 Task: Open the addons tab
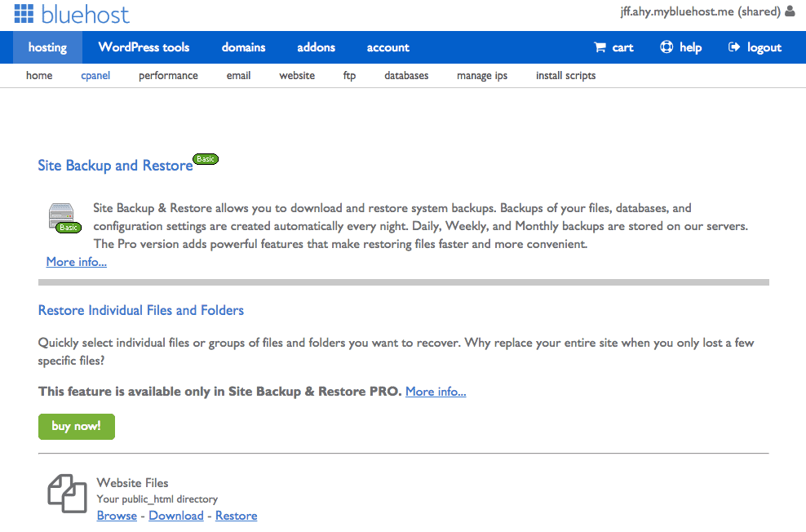tap(316, 47)
